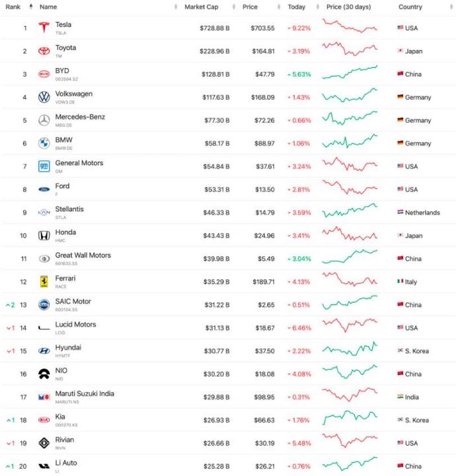Click the Country column header
456x476 pixels.
pyautogui.click(x=410, y=7)
